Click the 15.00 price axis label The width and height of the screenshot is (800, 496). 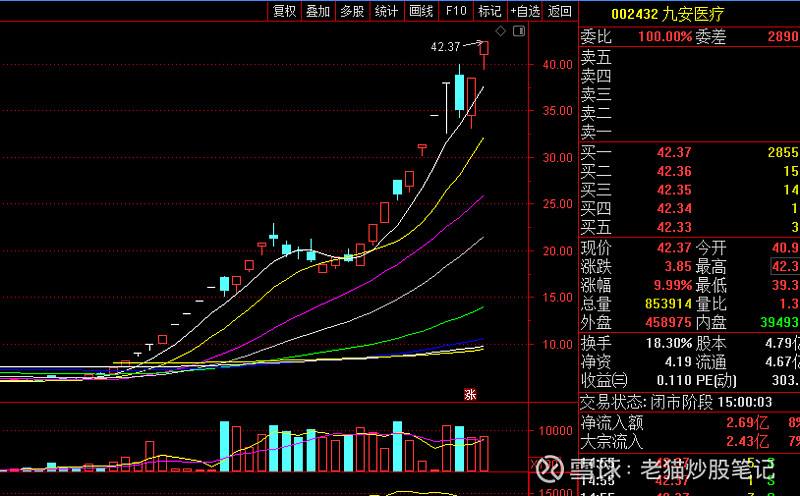pyautogui.click(x=558, y=297)
